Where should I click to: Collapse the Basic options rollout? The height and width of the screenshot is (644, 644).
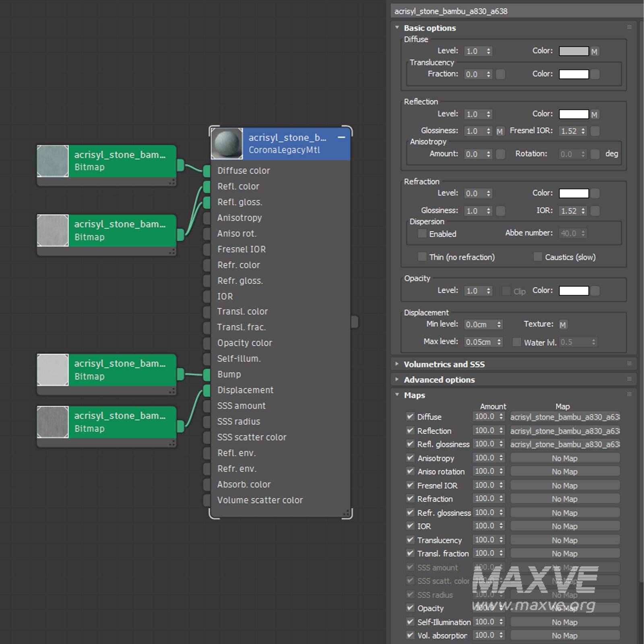(429, 28)
